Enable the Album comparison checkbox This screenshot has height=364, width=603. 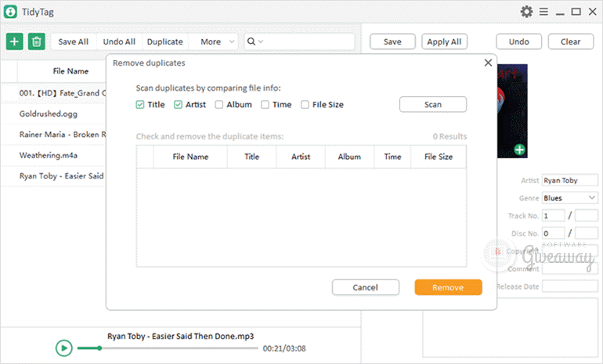219,104
